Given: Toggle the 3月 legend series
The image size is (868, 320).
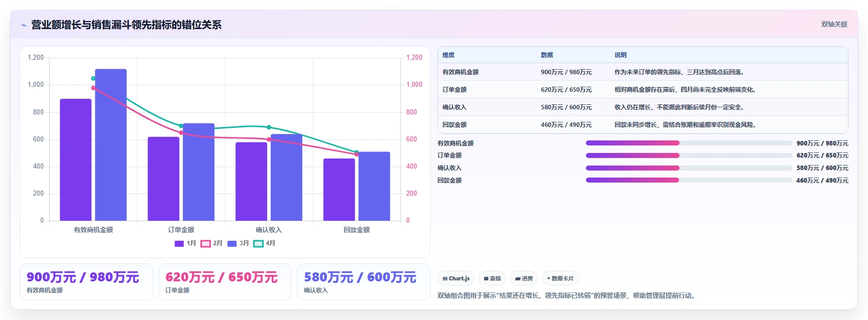Looking at the screenshot, I should [x=238, y=243].
